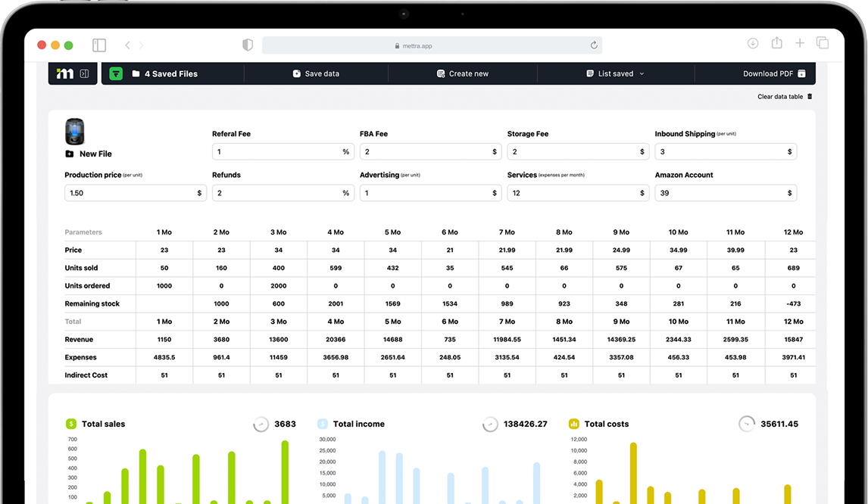Click the Mettra logo icon

coord(66,73)
